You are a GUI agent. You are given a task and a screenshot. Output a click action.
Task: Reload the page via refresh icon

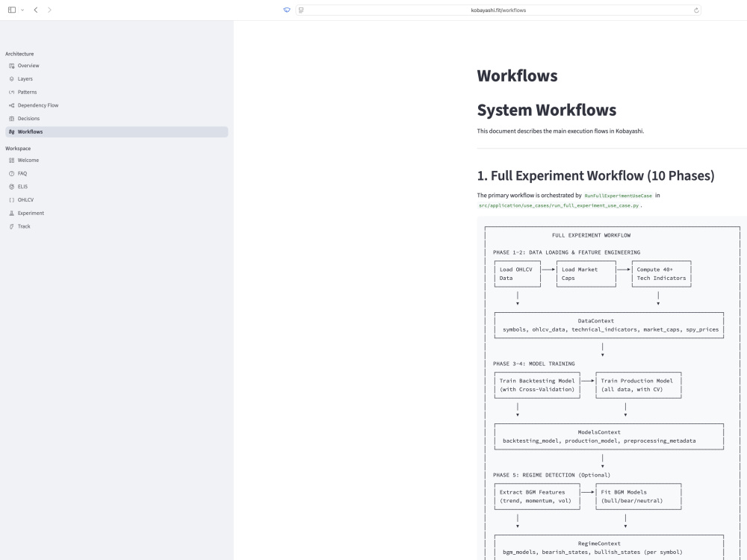tap(696, 10)
